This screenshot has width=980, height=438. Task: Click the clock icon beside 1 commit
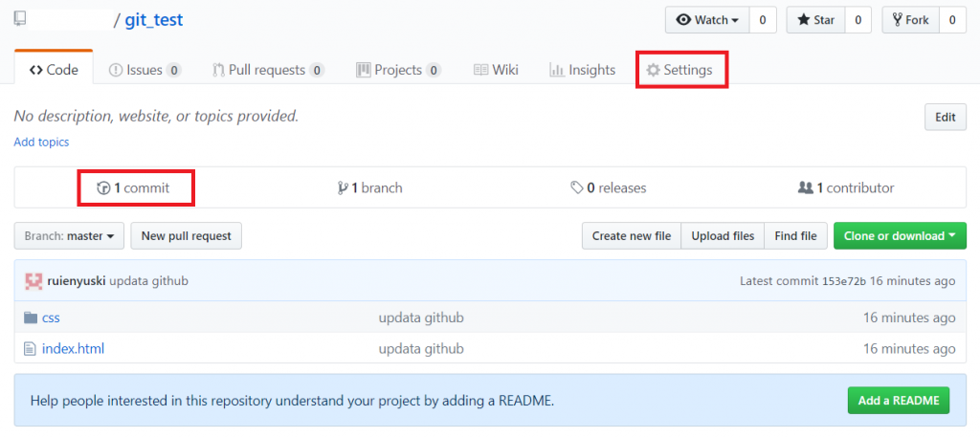pyautogui.click(x=103, y=187)
